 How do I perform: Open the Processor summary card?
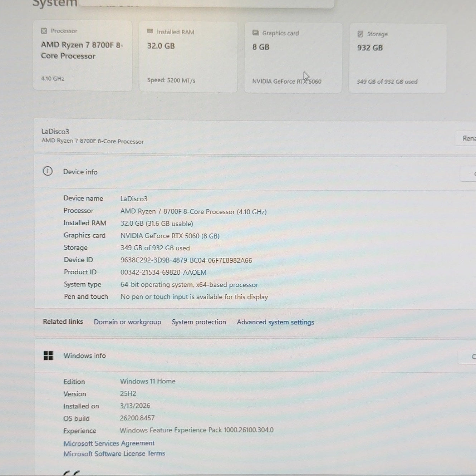tap(83, 55)
